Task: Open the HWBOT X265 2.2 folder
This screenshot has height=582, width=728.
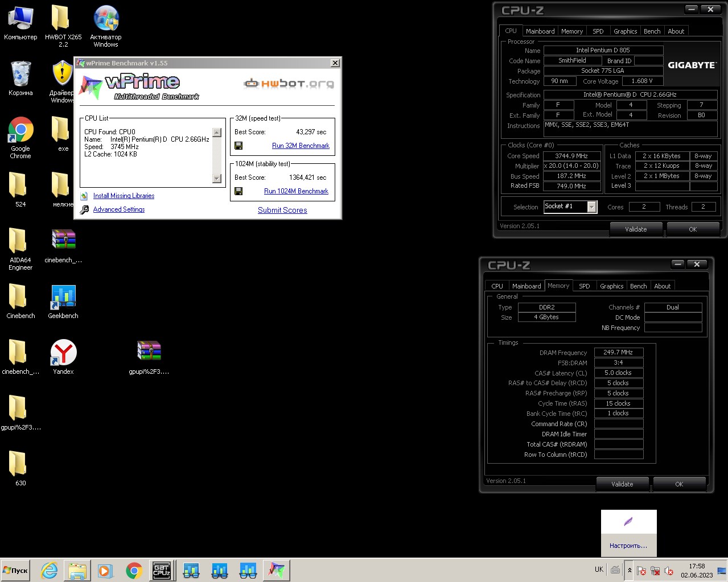Action: pyautogui.click(x=63, y=26)
